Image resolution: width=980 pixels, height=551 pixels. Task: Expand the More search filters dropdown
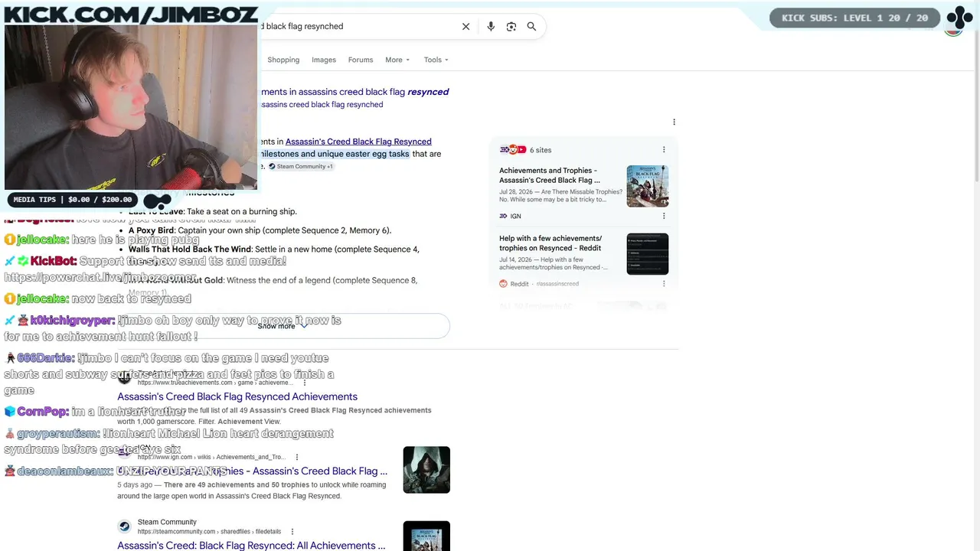click(397, 60)
